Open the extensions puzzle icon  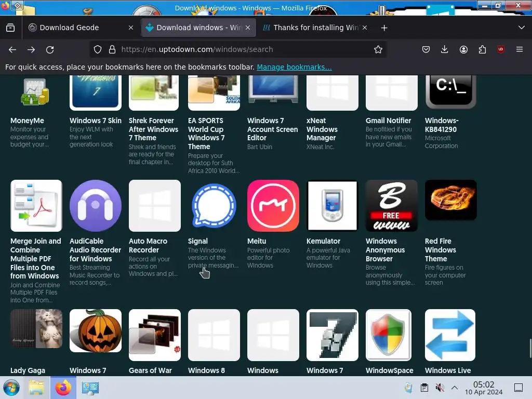click(482, 49)
